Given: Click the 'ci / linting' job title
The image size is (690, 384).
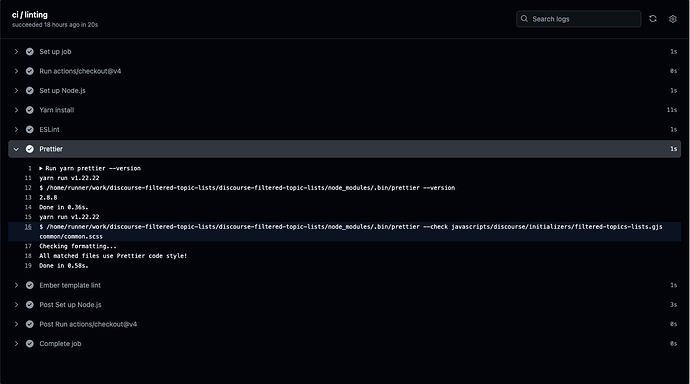Looking at the screenshot, I should click(29, 15).
